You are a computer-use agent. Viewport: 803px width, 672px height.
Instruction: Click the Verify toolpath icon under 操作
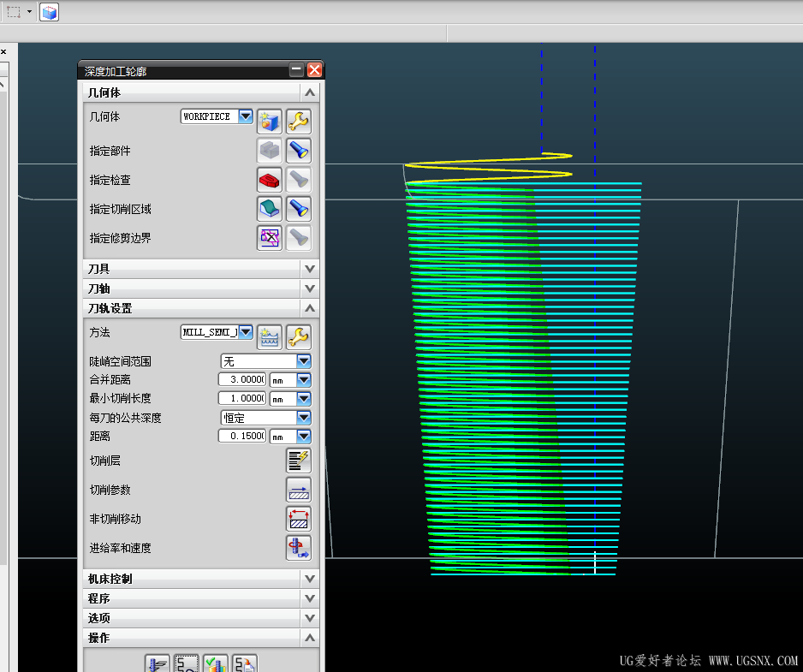point(215,664)
